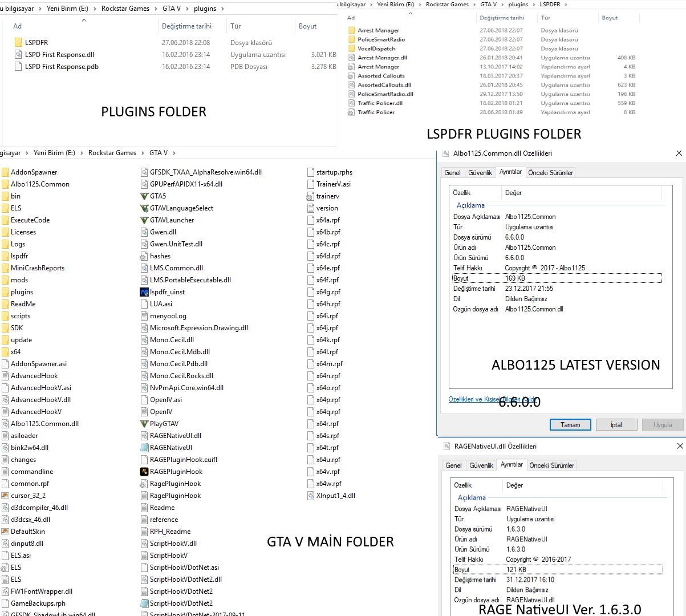Click the İptal button
The image size is (686, 616).
616,425
